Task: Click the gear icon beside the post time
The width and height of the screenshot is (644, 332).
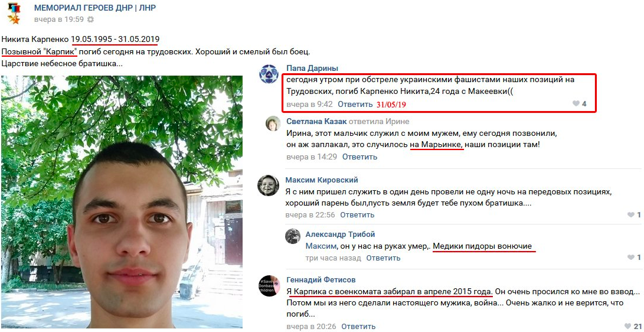Action: click(x=91, y=19)
